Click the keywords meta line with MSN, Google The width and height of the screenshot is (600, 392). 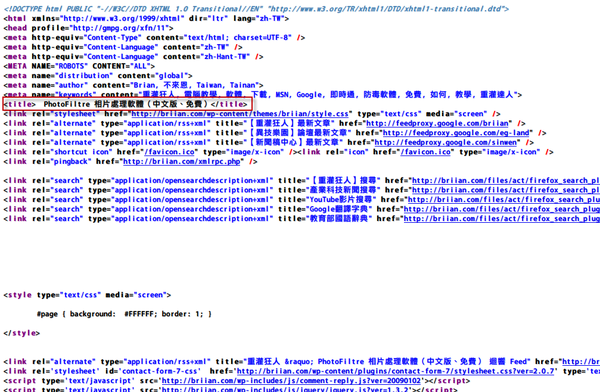[262, 95]
